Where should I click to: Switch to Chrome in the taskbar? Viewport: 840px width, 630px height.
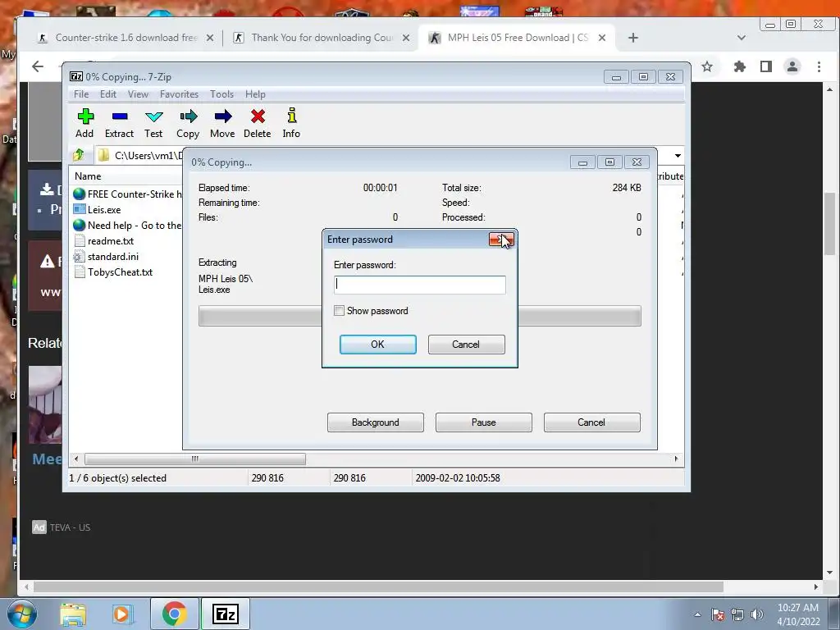175,614
